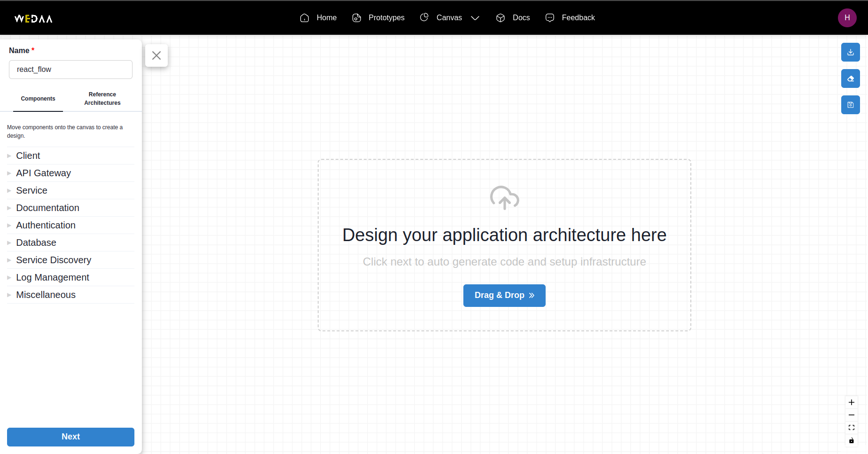The image size is (868, 454).
Task: Click the download canvas icon button
Action: (851, 52)
